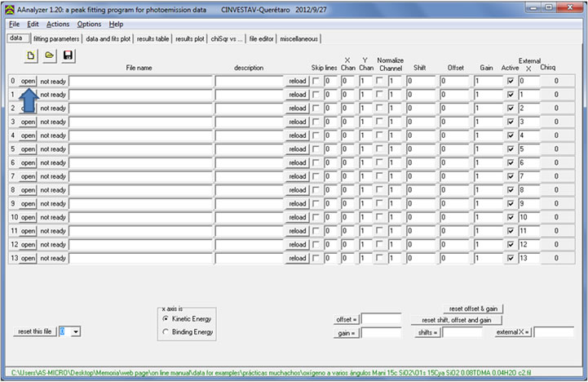This screenshot has height=382, width=588.
Task: Switch to fitting parameters tab
Action: click(x=56, y=38)
